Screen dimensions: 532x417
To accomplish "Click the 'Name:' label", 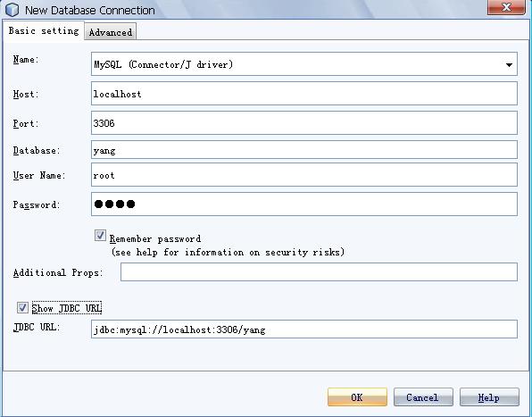I will tap(26, 59).
